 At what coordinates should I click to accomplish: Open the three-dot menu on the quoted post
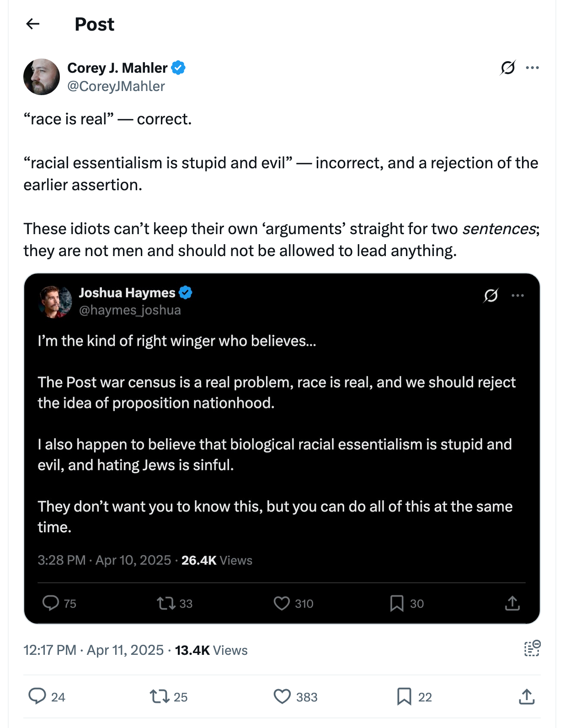pos(517,295)
